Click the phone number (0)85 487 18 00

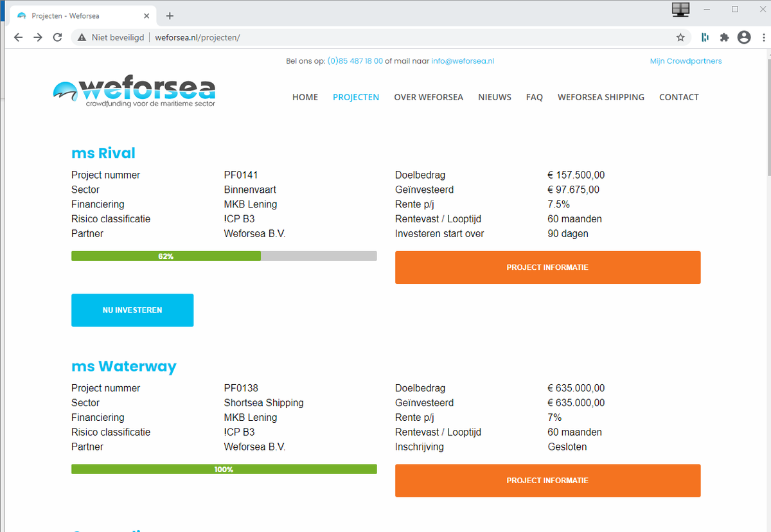coord(355,61)
